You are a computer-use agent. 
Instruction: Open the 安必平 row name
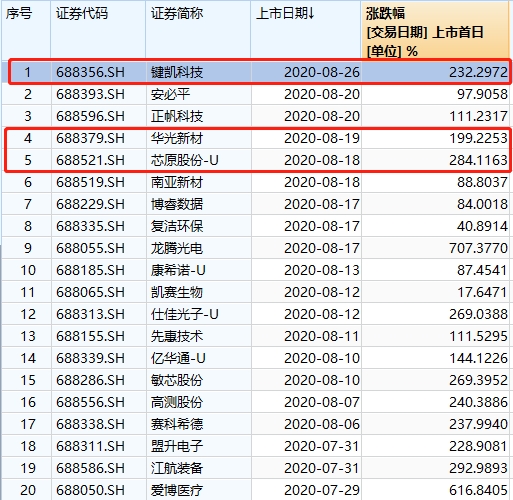(x=170, y=94)
